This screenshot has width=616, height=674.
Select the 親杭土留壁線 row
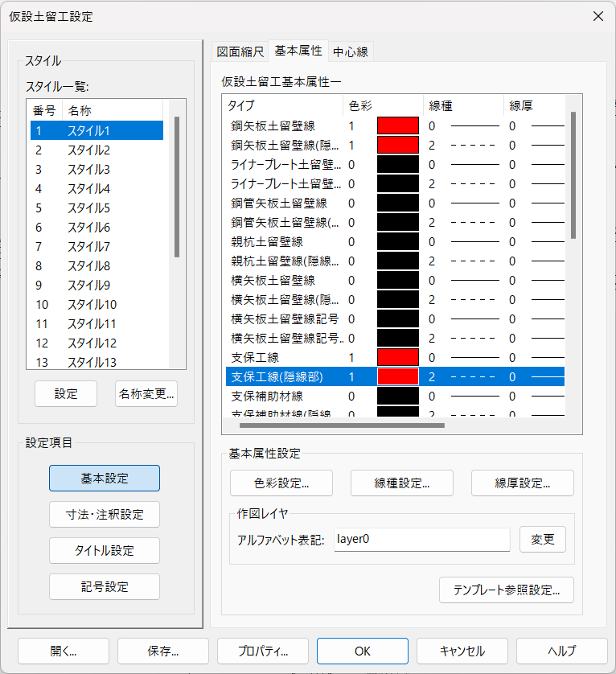(395, 241)
